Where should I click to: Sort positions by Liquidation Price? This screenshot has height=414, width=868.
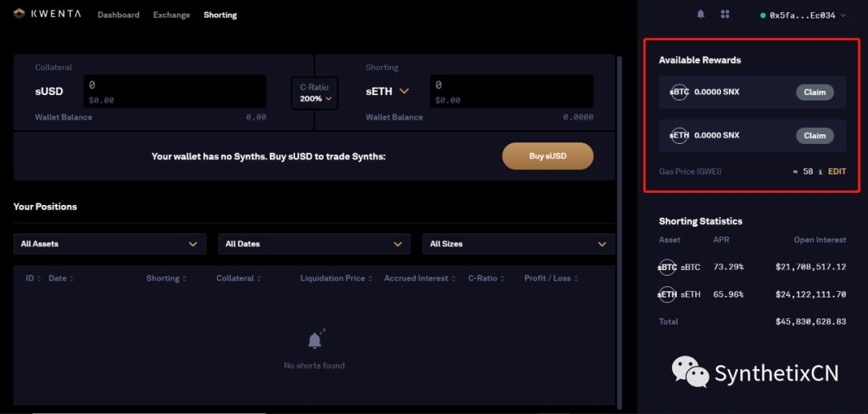(x=336, y=278)
